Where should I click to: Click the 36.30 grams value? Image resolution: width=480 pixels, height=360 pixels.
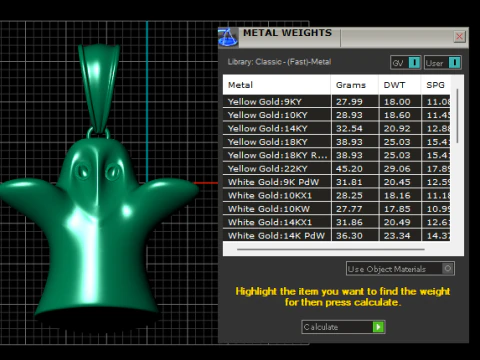(349, 235)
